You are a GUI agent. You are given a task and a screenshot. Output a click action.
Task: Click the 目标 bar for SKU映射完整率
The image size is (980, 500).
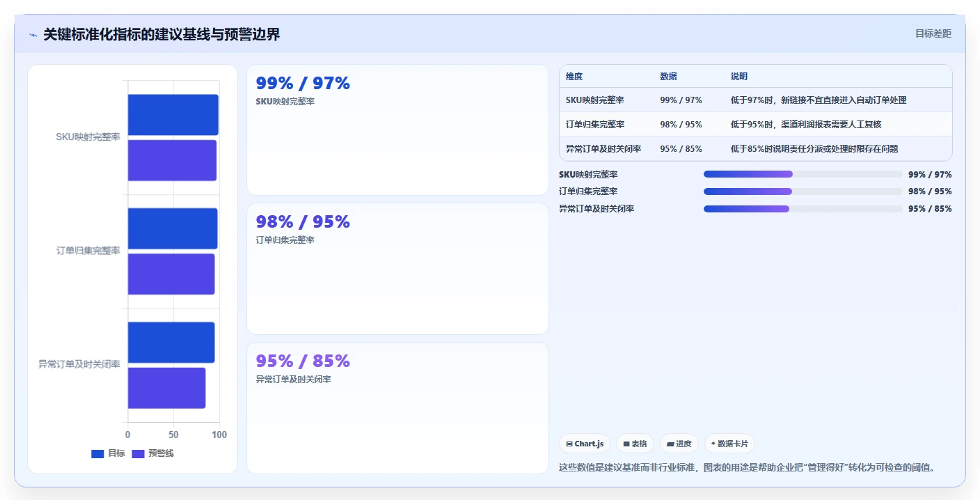[x=173, y=115]
